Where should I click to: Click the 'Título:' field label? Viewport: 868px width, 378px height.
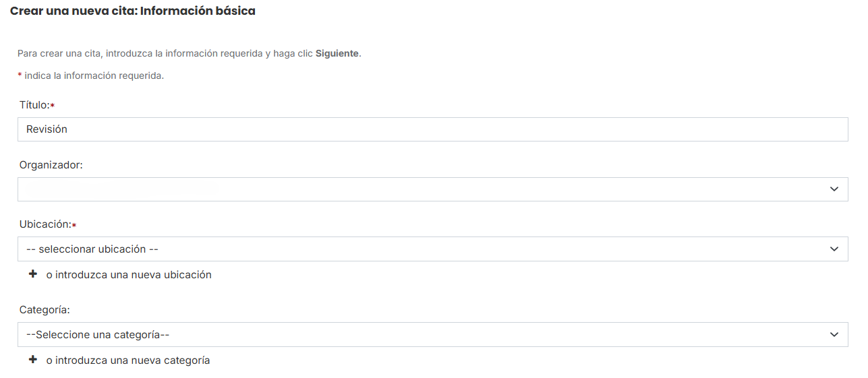tap(34, 105)
